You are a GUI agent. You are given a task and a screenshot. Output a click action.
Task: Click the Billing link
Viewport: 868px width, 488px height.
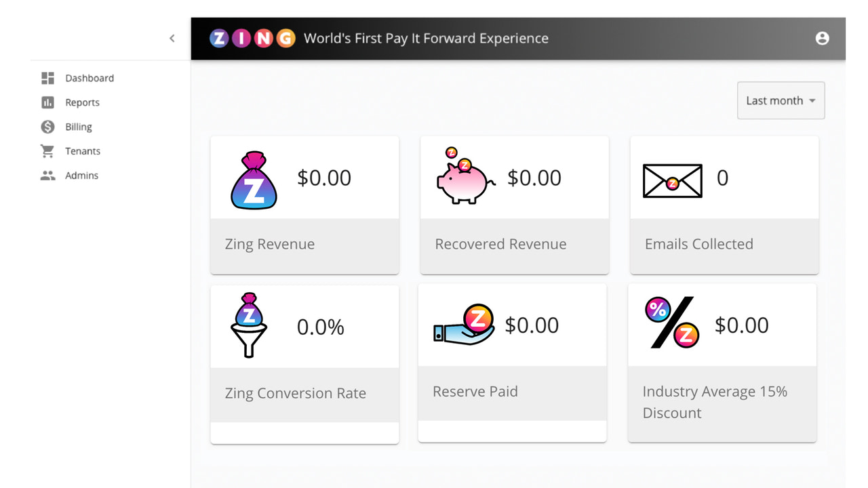click(x=78, y=127)
